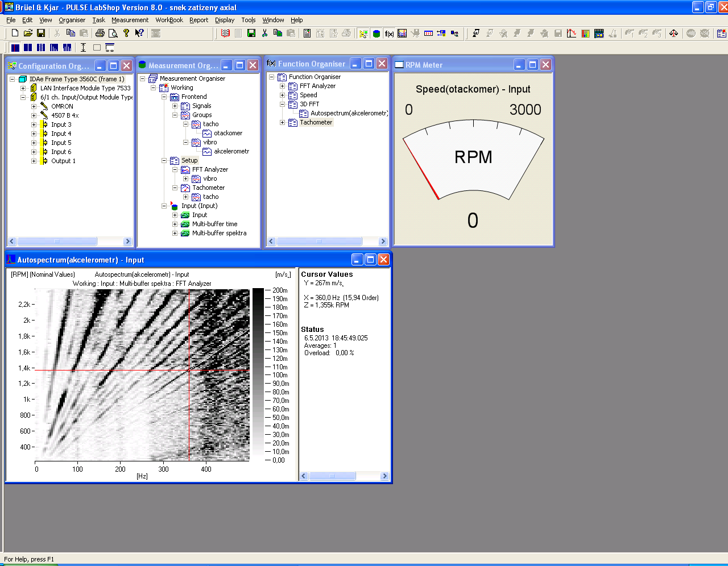This screenshot has width=728, height=566.
Task: Click the I-beam vertical cursor toolbar icon
Action: coord(83,48)
